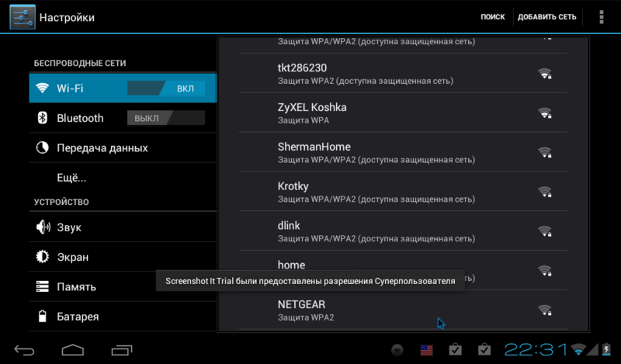Open the Батарея settings
Image resolution: width=621 pixels, height=364 pixels.
coord(123,316)
